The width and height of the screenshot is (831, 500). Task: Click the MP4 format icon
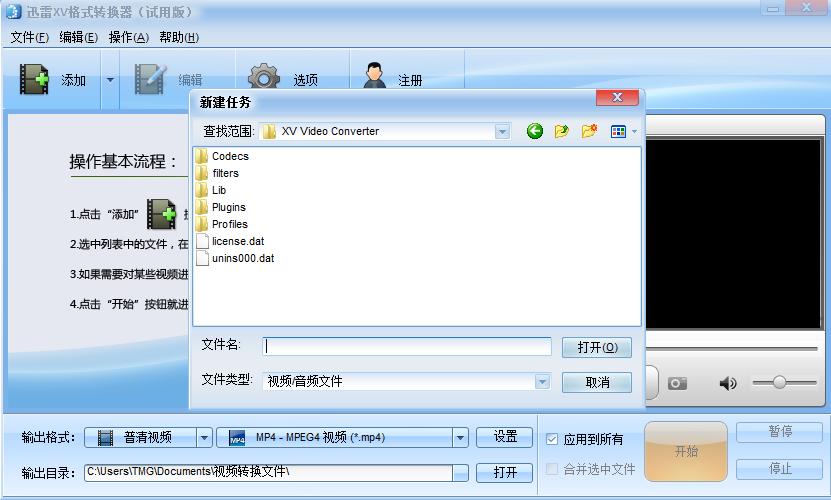pos(237,438)
